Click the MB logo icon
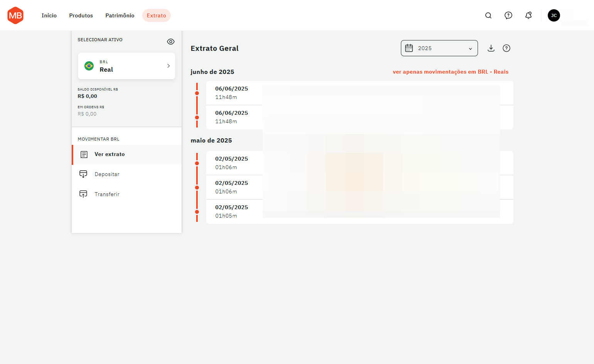594x364 pixels. pos(15,15)
